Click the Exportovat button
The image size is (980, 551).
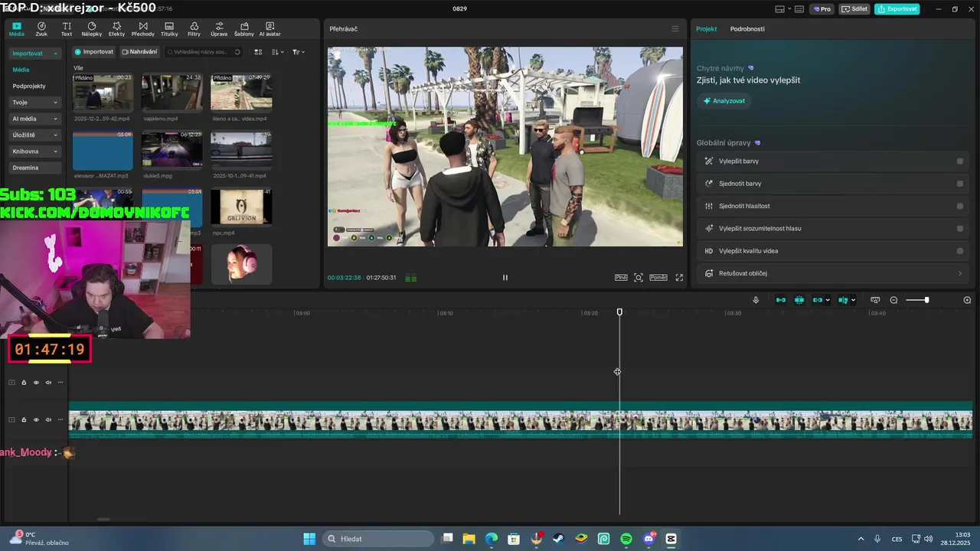[x=897, y=9]
